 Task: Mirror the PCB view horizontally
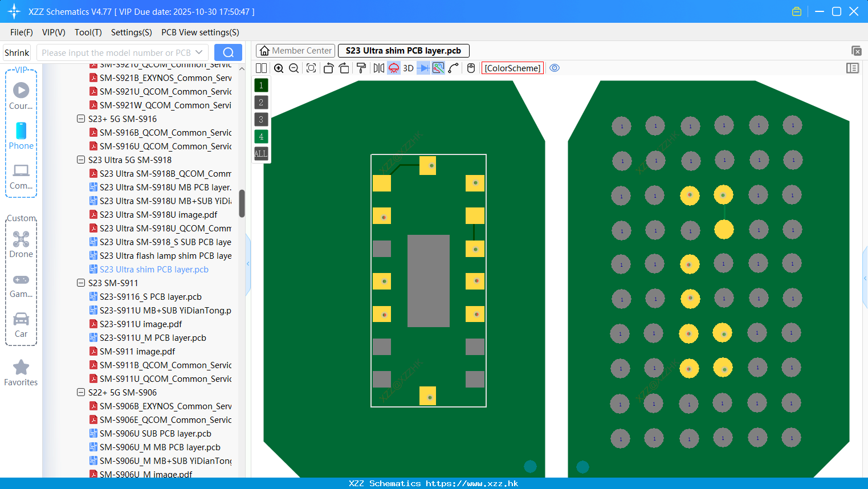click(379, 68)
